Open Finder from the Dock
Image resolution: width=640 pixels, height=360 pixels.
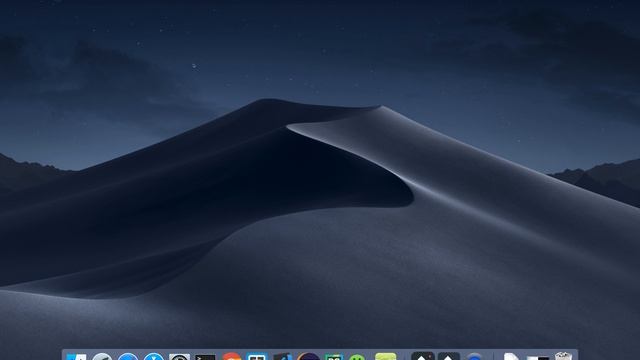pos(76,357)
